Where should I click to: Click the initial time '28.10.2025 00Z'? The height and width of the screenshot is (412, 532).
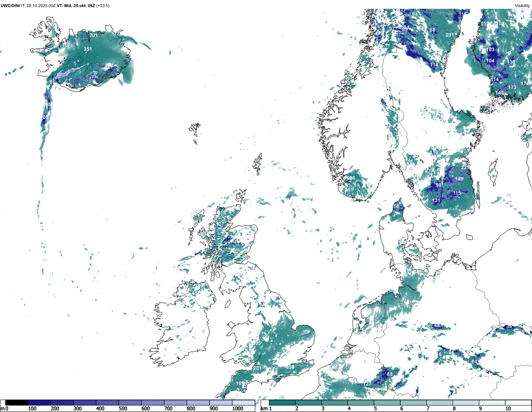point(41,6)
